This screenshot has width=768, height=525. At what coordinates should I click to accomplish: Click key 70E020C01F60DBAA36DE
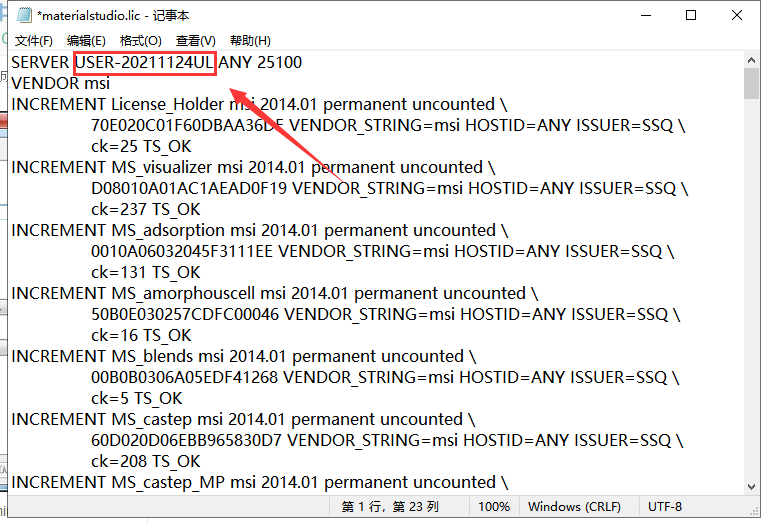(188, 126)
